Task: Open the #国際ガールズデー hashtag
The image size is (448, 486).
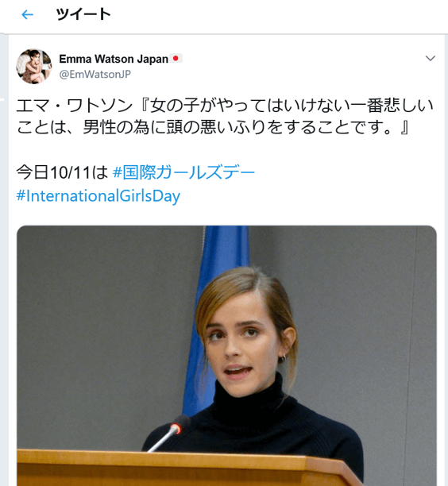Action: pos(183,172)
